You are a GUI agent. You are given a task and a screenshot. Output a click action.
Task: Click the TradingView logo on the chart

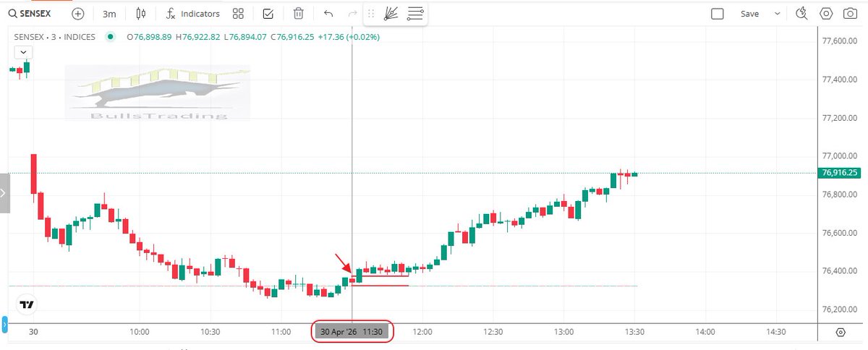(x=27, y=306)
